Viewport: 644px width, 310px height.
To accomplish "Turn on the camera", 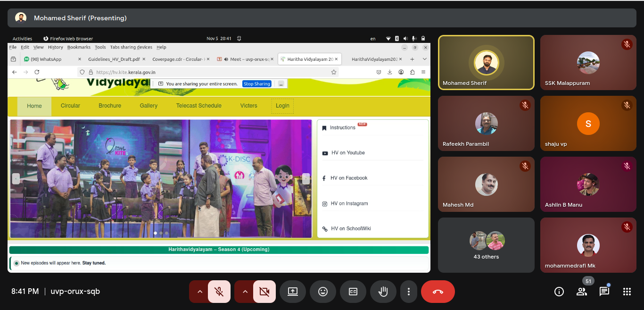I will coord(264,292).
